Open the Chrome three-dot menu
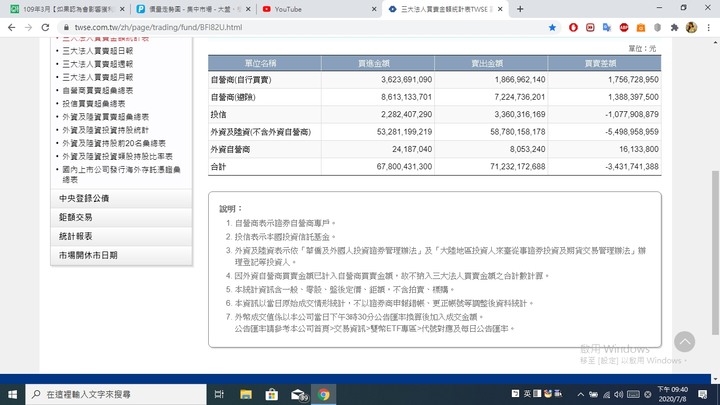 click(x=709, y=28)
